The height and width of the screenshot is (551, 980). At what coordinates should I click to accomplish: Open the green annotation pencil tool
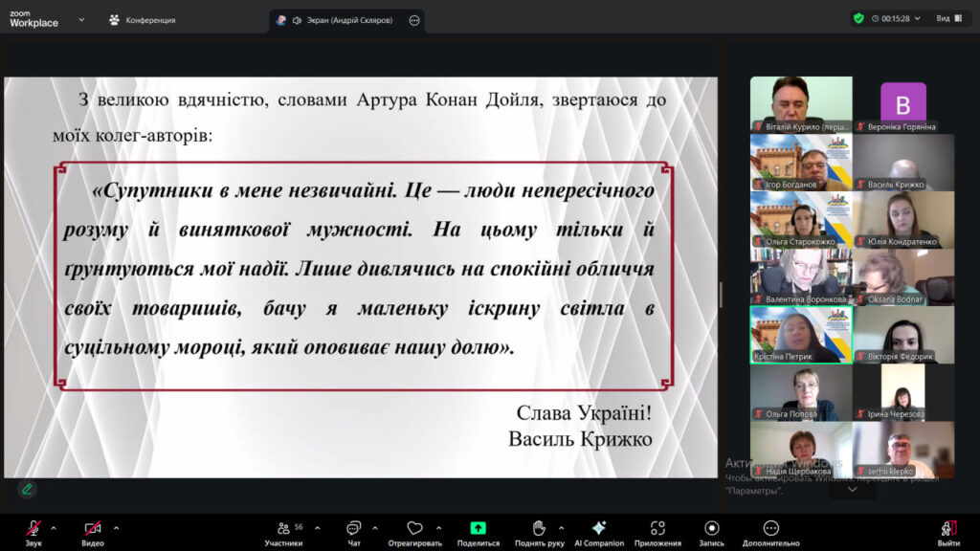point(27,489)
